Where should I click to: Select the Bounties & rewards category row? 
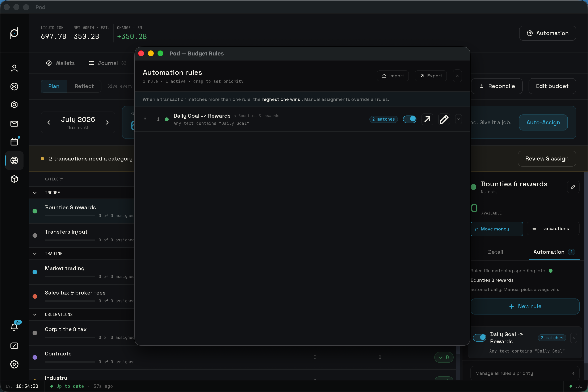click(x=82, y=211)
